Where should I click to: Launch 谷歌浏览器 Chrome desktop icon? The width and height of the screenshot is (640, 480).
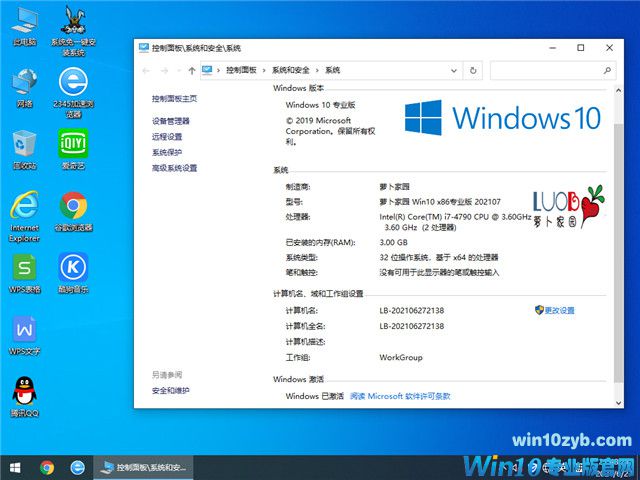click(73, 211)
